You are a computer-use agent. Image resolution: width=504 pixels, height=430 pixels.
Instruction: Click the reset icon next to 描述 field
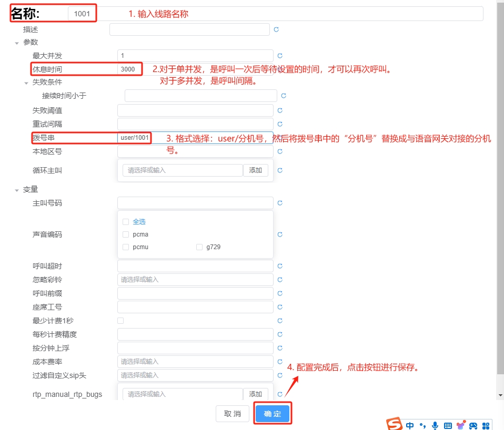(276, 30)
